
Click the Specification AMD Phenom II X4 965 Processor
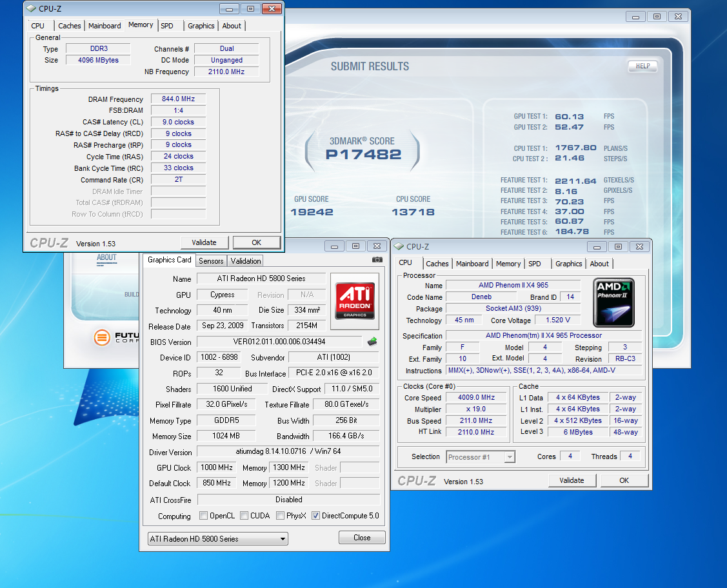[543, 335]
